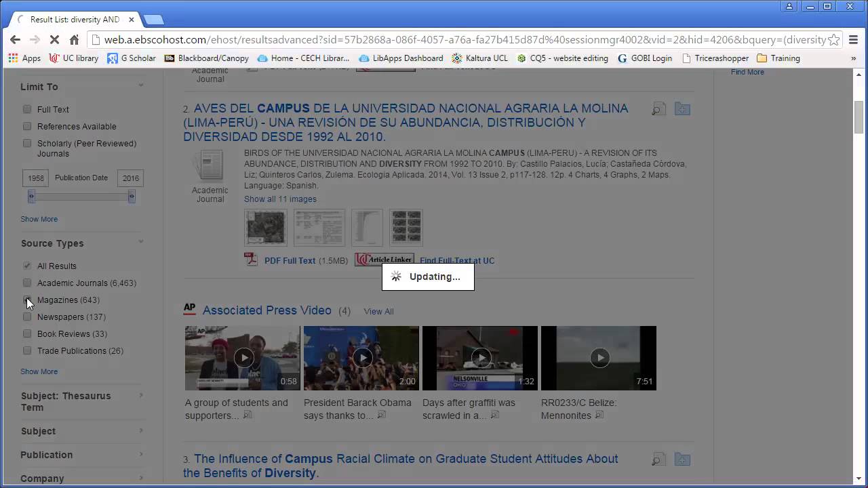Viewport: 868px width, 488px height.
Task: Preview result 2 with the magnifier icon
Action: (658, 109)
